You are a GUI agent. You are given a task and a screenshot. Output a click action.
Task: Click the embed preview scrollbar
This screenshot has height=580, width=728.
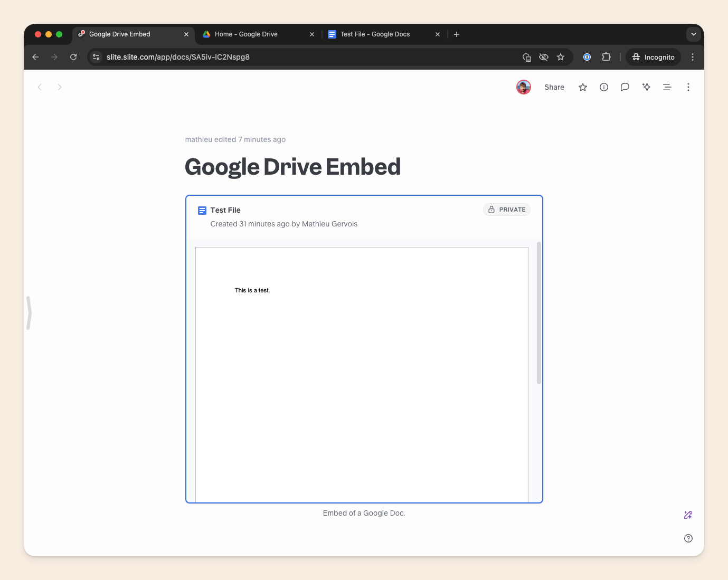click(539, 313)
